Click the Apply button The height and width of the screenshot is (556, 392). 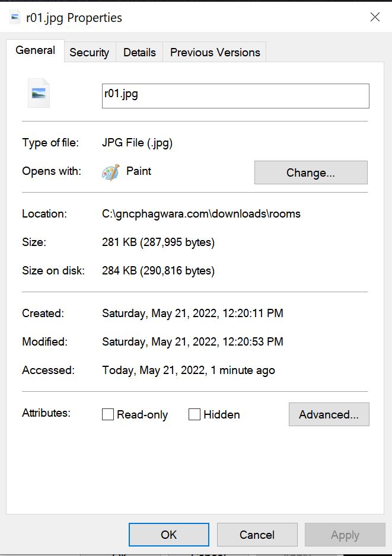pos(345,535)
